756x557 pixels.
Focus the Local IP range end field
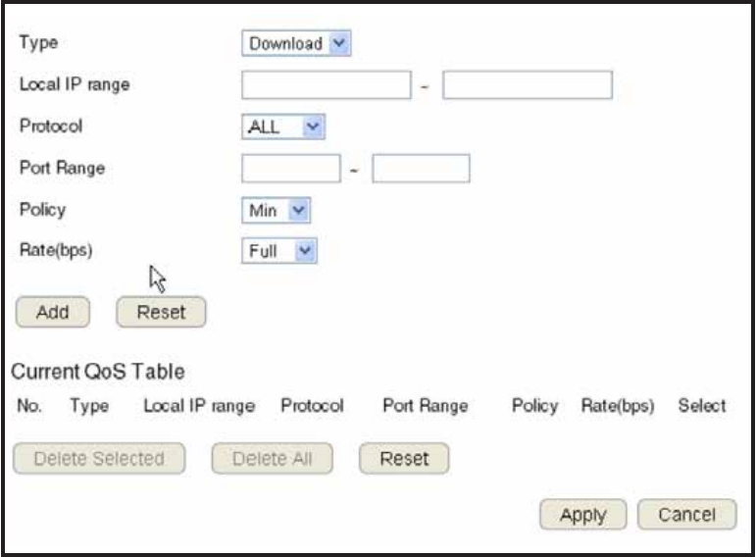[528, 85]
